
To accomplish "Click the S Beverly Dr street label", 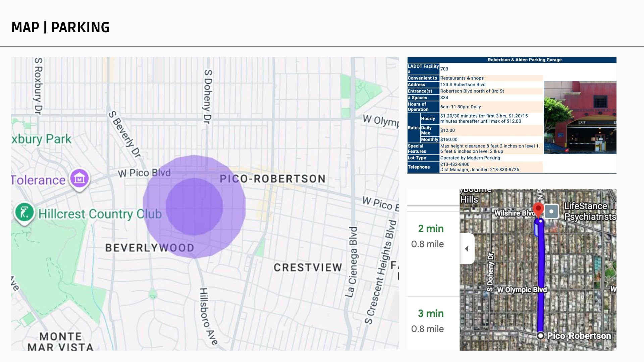I will [x=125, y=134].
